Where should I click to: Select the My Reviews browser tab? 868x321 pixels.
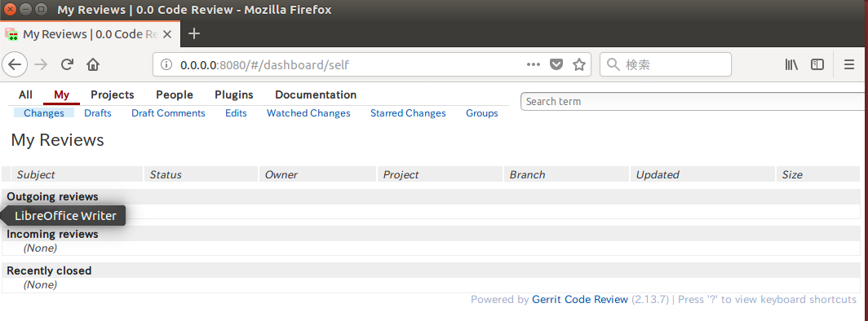(90, 34)
